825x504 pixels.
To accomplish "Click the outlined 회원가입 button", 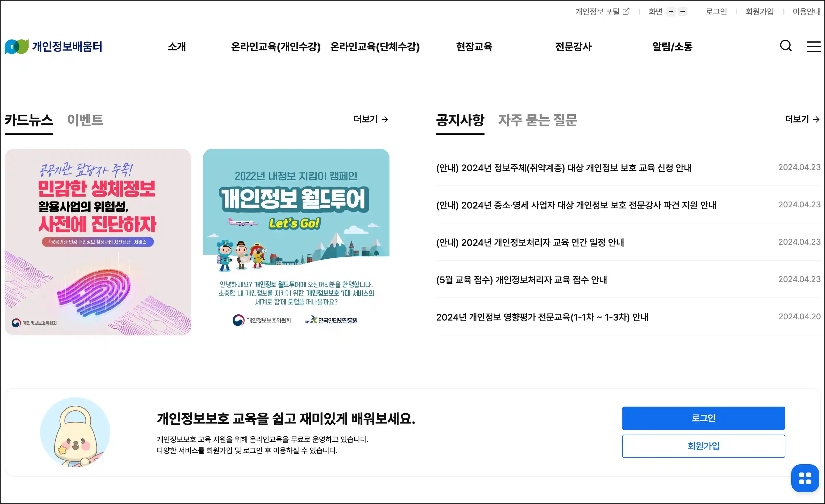I will (703, 446).
